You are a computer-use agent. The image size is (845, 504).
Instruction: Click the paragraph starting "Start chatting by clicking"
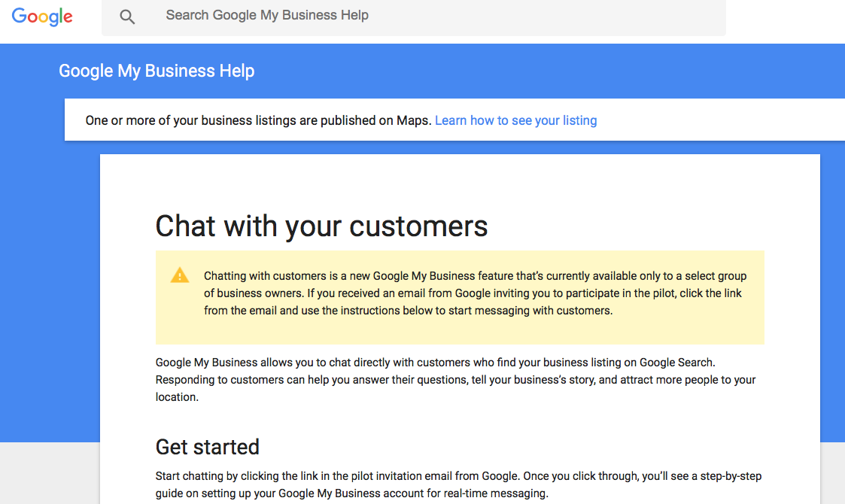(458, 484)
